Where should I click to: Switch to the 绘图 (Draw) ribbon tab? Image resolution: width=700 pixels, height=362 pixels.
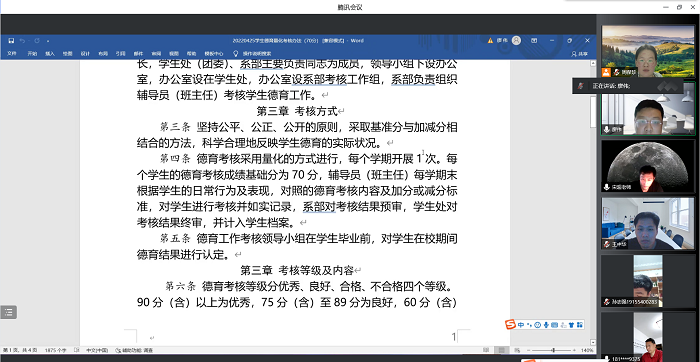(67, 54)
